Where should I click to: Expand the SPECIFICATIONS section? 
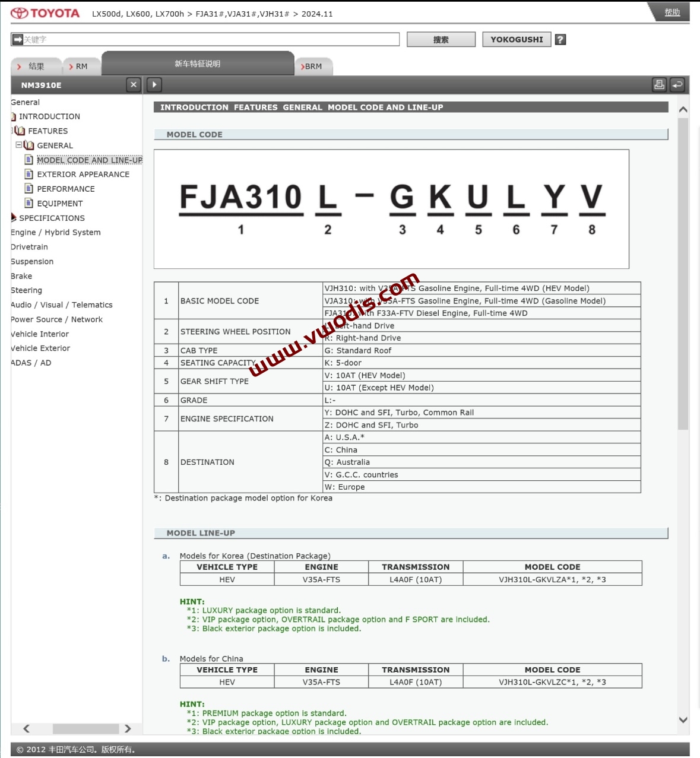tap(13, 218)
